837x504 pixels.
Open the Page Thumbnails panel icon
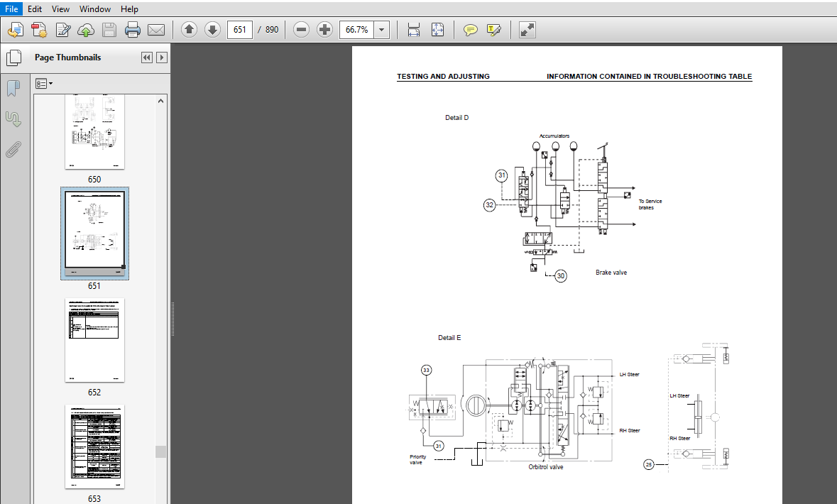(x=14, y=57)
